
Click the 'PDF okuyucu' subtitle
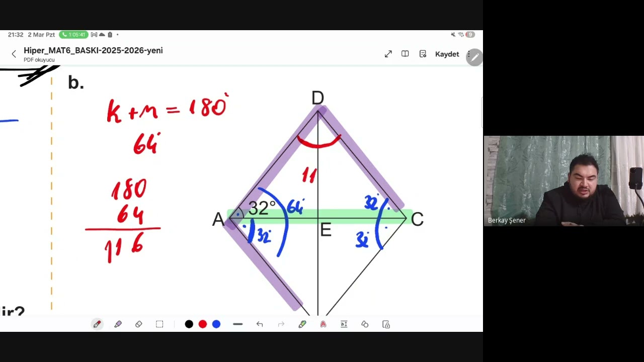39,60
